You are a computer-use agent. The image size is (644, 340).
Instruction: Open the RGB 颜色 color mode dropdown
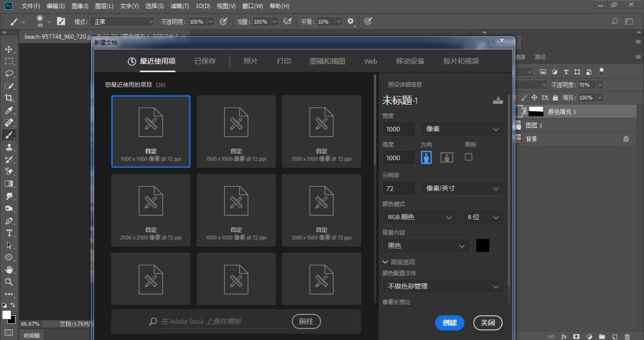[x=420, y=217]
